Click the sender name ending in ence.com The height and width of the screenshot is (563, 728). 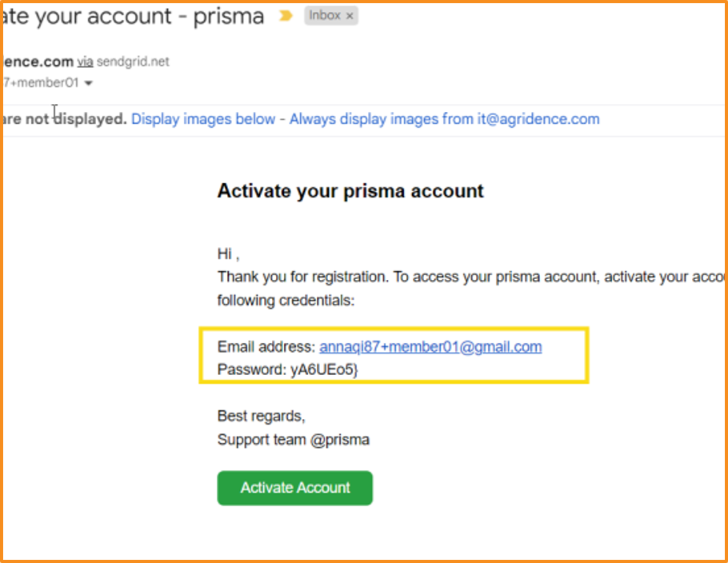tap(38, 62)
